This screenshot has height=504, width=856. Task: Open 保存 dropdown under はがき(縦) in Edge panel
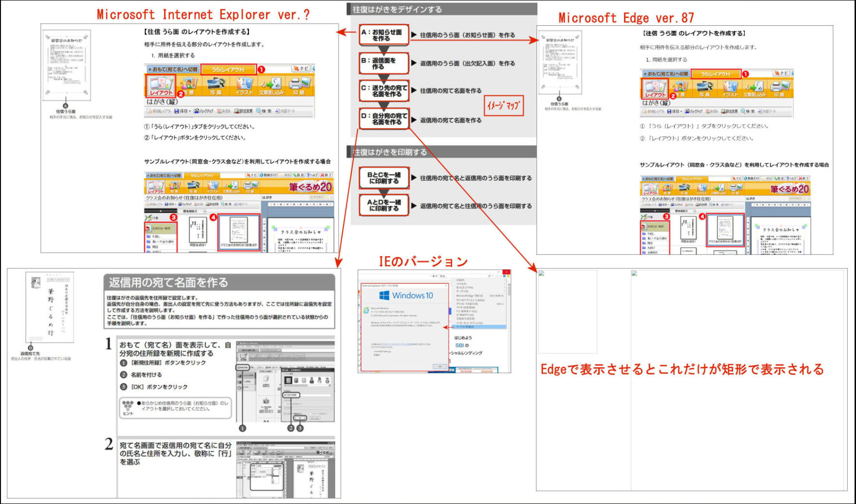[675, 112]
